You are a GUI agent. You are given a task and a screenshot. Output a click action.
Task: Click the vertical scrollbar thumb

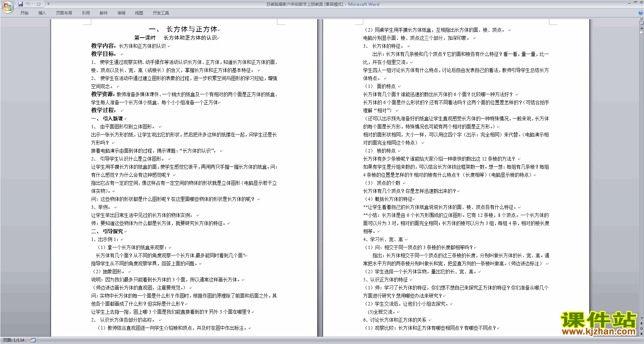642,33
